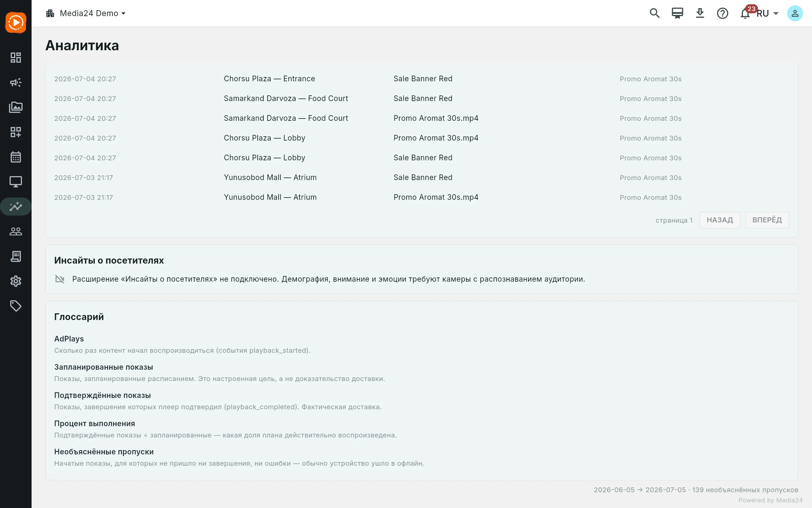
Task: Click the Подтверждённые показы glossary term
Action: 103,395
